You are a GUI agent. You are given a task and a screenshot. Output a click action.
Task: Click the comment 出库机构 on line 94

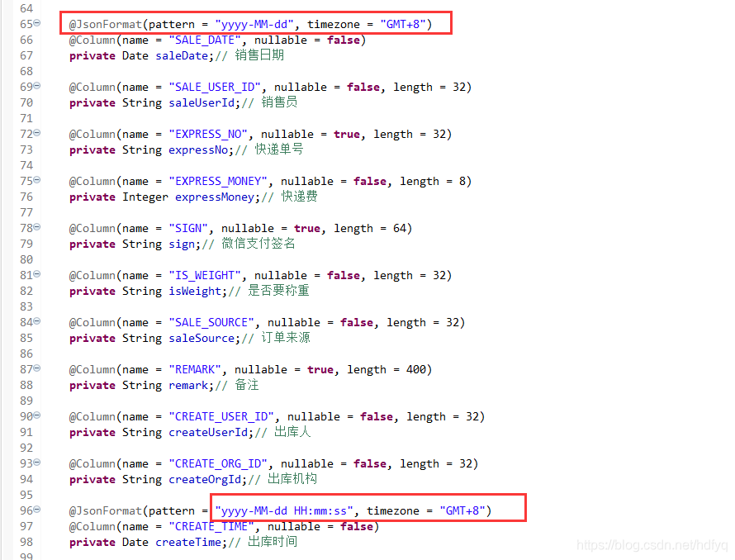tap(292, 479)
